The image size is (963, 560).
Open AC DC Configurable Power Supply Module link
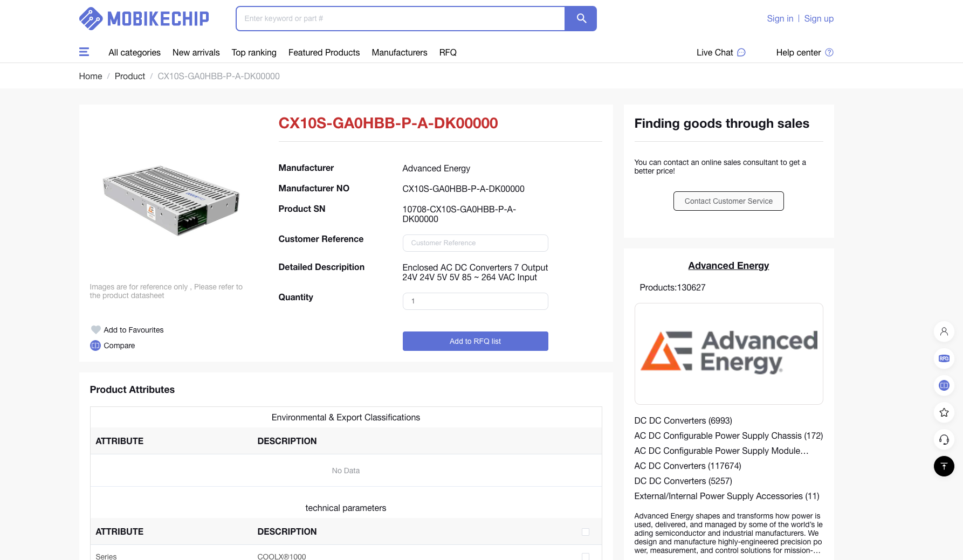721,451
